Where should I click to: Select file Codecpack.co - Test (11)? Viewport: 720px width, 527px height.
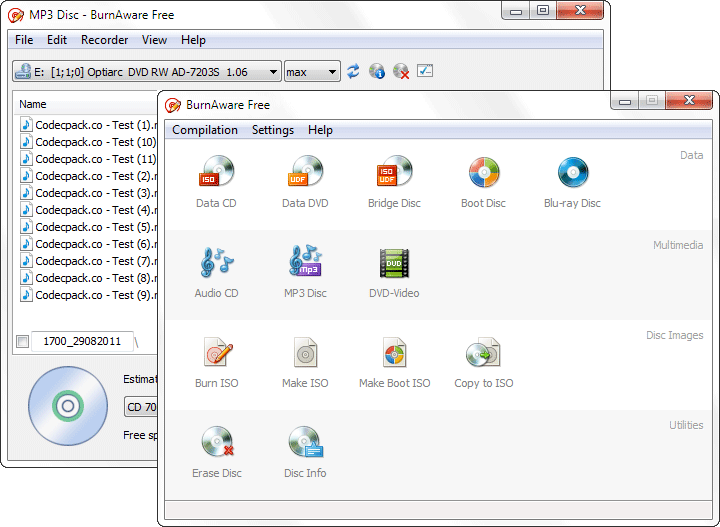tap(88, 159)
